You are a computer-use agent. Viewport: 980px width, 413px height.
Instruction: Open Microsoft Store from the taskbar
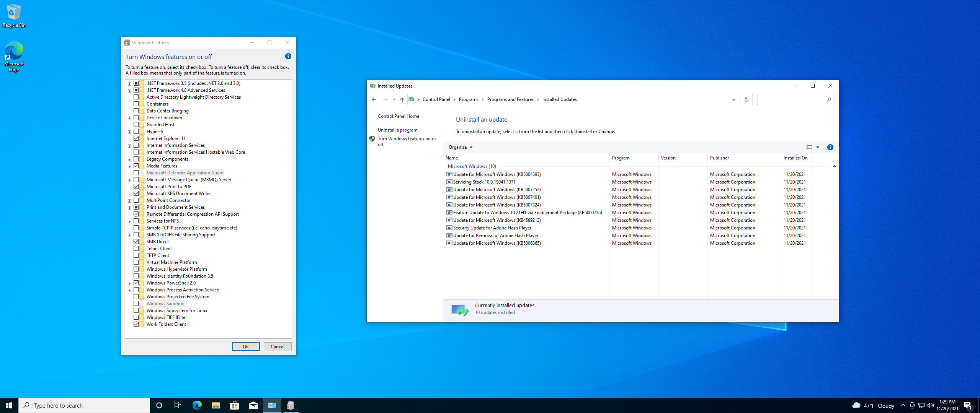pyautogui.click(x=234, y=405)
